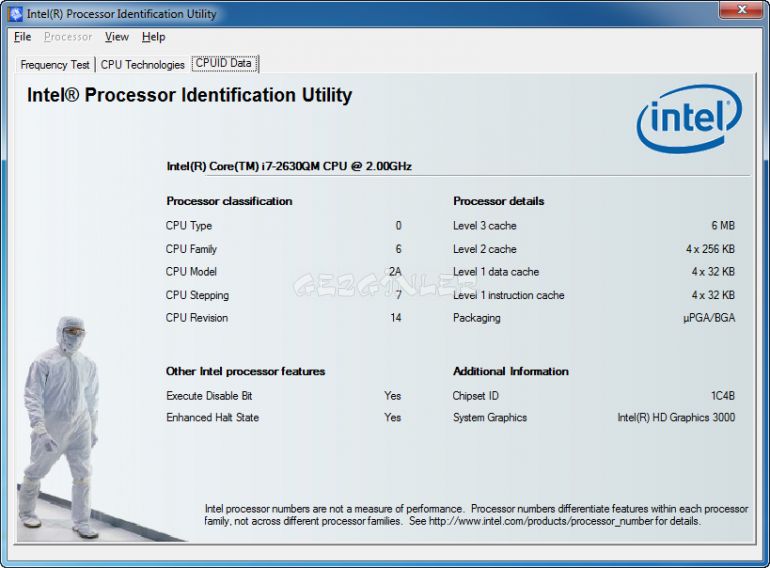Click the Packaging label
Image resolution: width=770 pixels, height=568 pixels.
[477, 318]
